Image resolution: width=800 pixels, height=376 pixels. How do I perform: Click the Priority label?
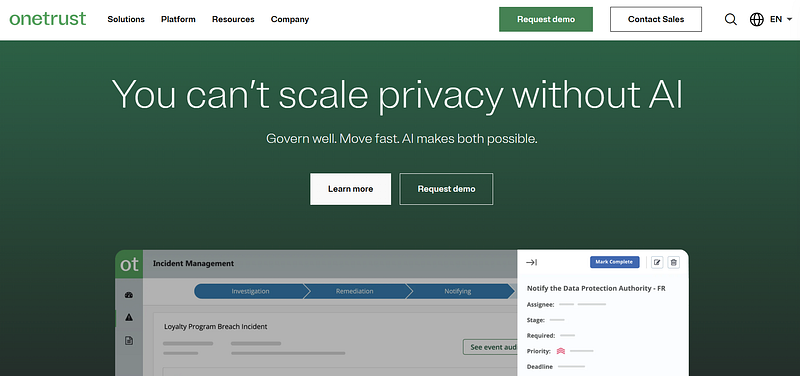(539, 351)
